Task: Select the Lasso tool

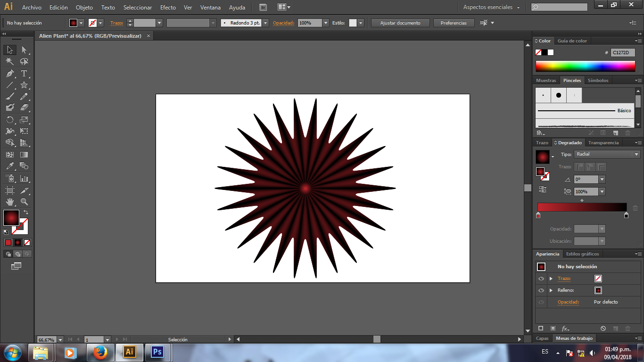Action: (24, 62)
